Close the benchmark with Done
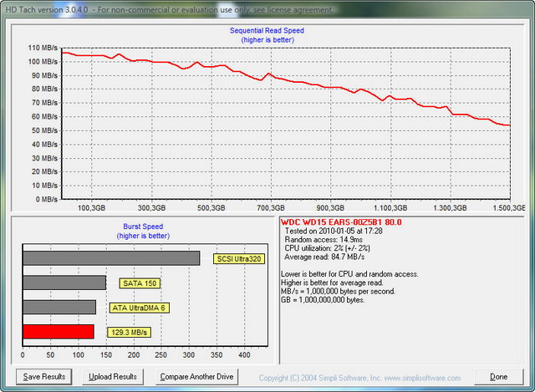This screenshot has width=535, height=392. [x=498, y=377]
